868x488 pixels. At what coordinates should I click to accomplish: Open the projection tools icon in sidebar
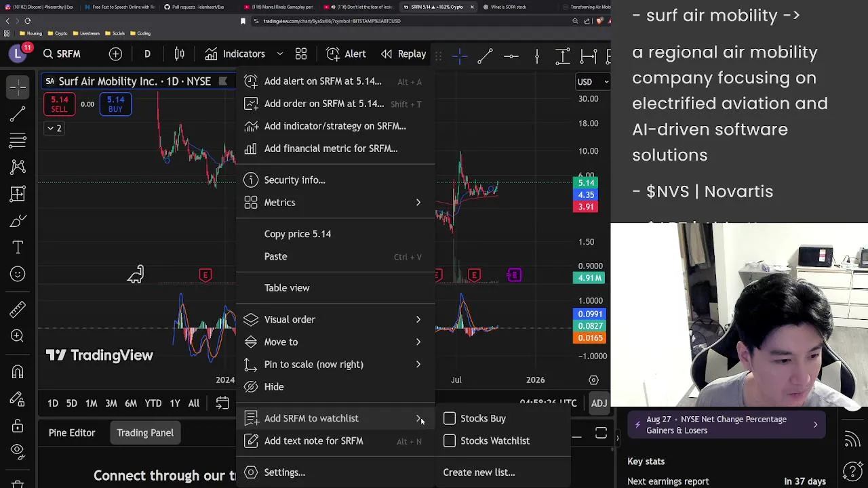pyautogui.click(x=18, y=194)
